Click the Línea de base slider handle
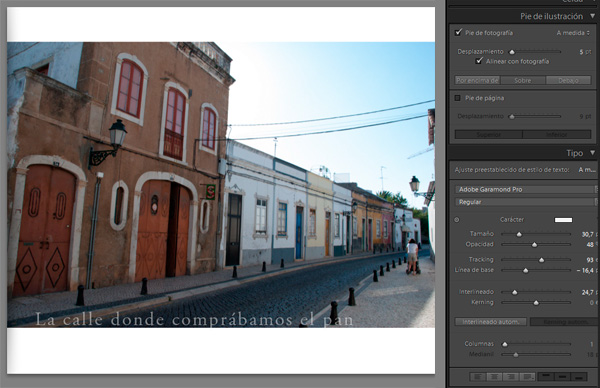 click(x=525, y=271)
